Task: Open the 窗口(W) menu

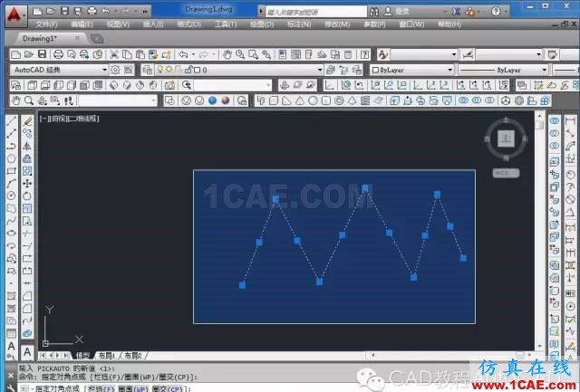Action: coord(411,24)
